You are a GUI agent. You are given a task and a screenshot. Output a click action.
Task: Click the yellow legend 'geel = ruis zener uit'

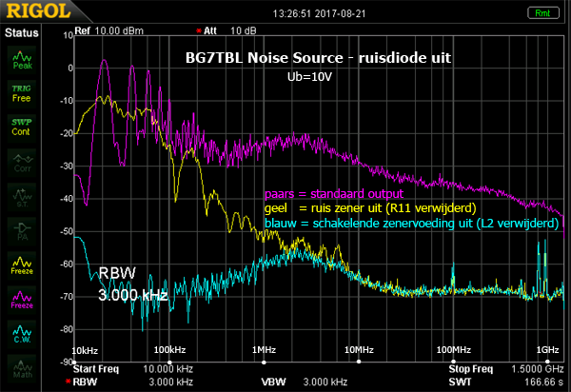point(370,208)
